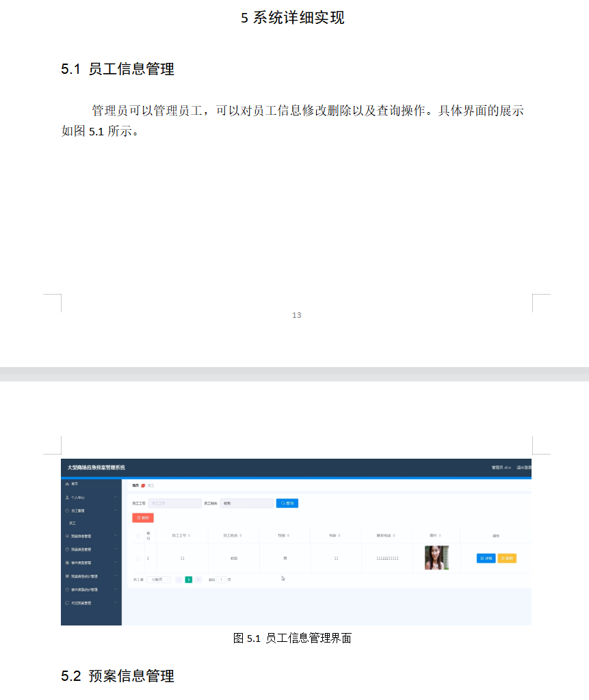Click the home icon beside 首页 in sidebar
The image size is (589, 700).
tap(67, 484)
